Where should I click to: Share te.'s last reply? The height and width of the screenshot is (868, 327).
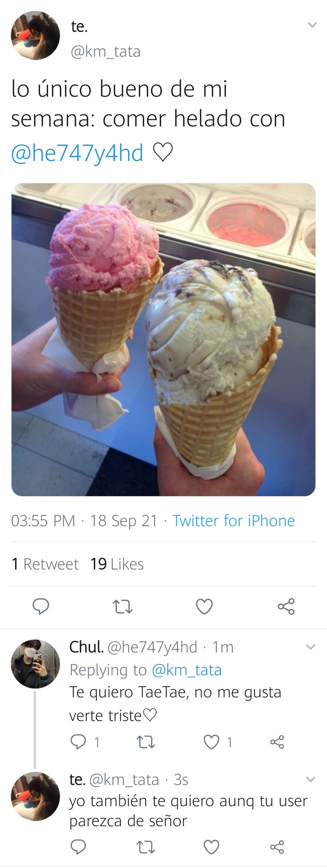[x=277, y=846]
